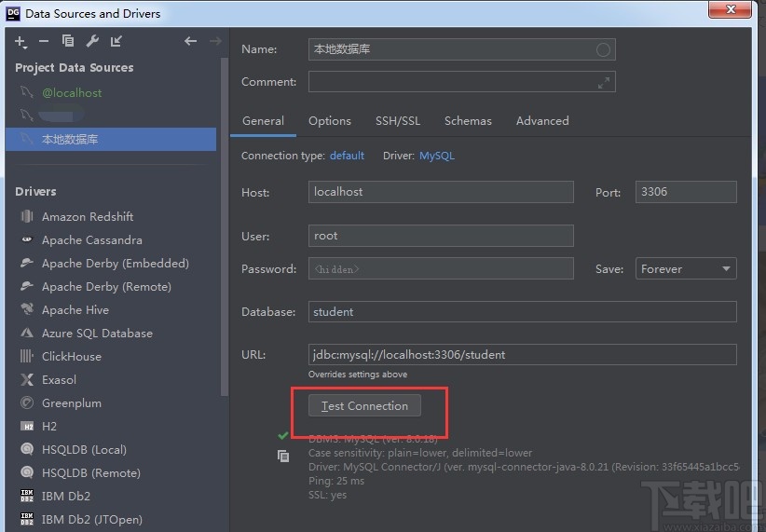
Task: Select the ClickHouse driver in the list
Action: (72, 356)
